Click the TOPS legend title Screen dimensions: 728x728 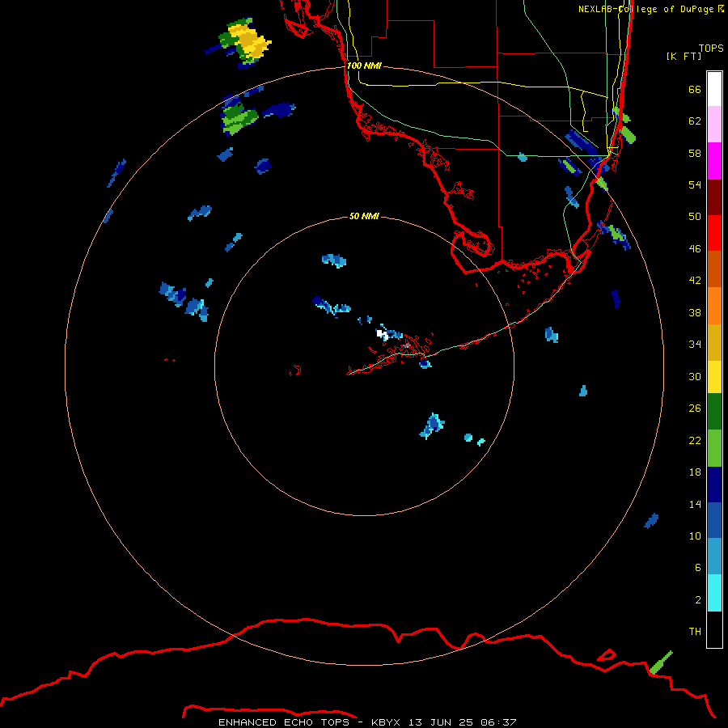(711, 49)
